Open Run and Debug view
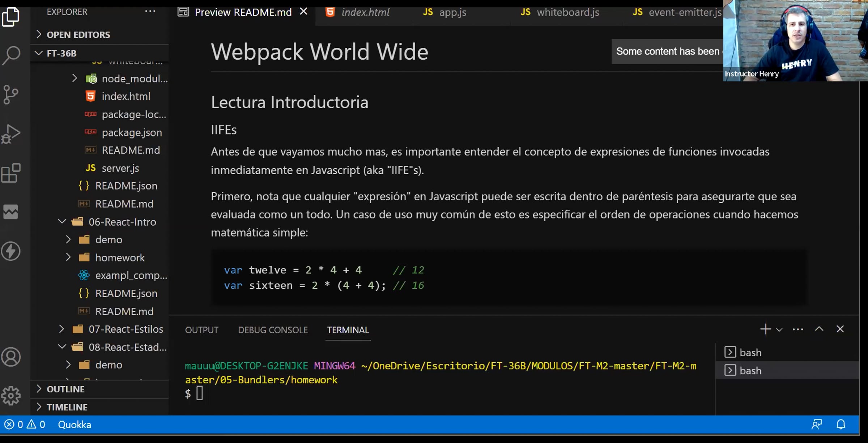The width and height of the screenshot is (868, 443). pyautogui.click(x=11, y=134)
